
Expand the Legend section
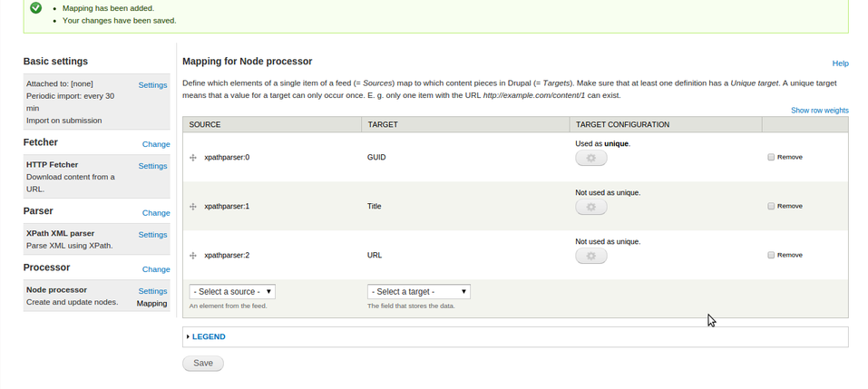(x=209, y=336)
